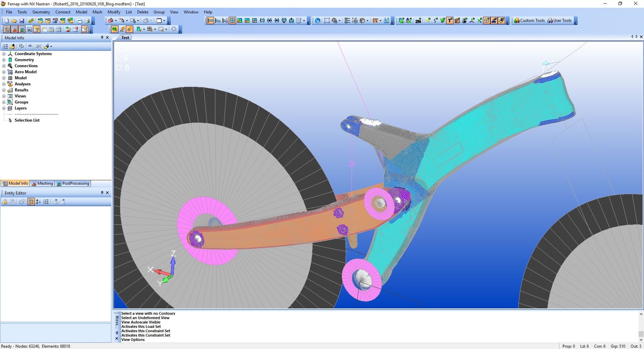Open the green cylinder geometry dropdown

point(144,29)
